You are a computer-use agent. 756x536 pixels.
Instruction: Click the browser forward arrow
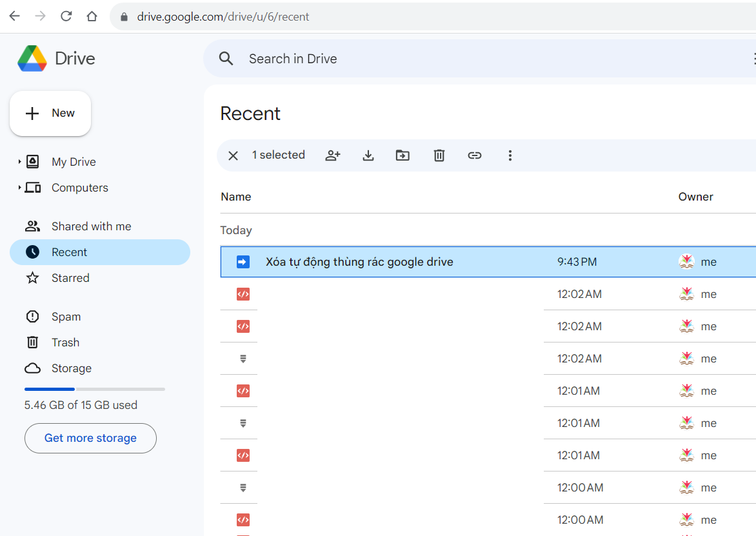coord(41,16)
